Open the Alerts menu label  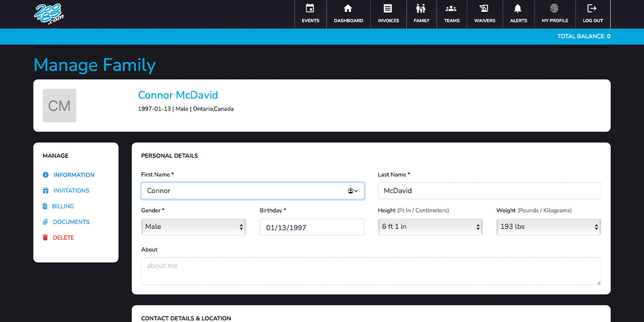(x=518, y=21)
